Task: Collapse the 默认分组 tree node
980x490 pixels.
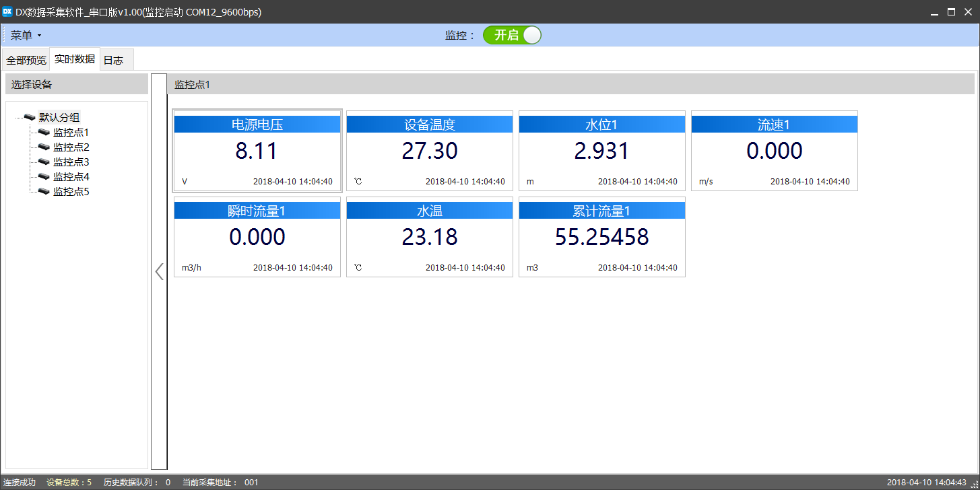Action: (x=18, y=117)
